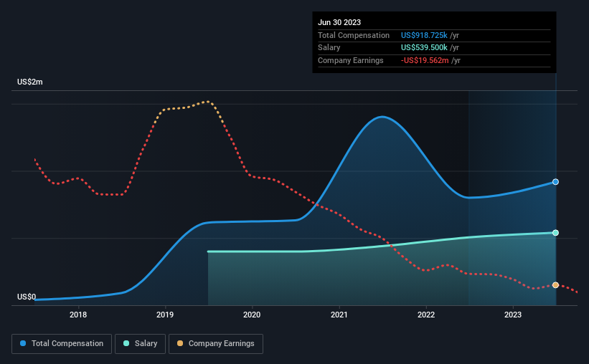The image size is (589, 364).
Task: Toggle the Salary legend button
Action: [140, 344]
